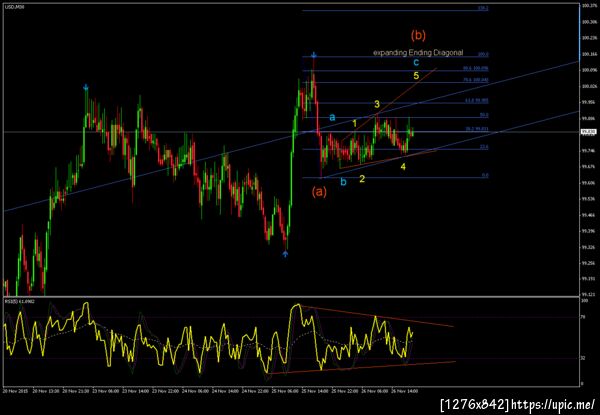Select the orange (b) wave label
600x415 pixels.
click(418, 35)
